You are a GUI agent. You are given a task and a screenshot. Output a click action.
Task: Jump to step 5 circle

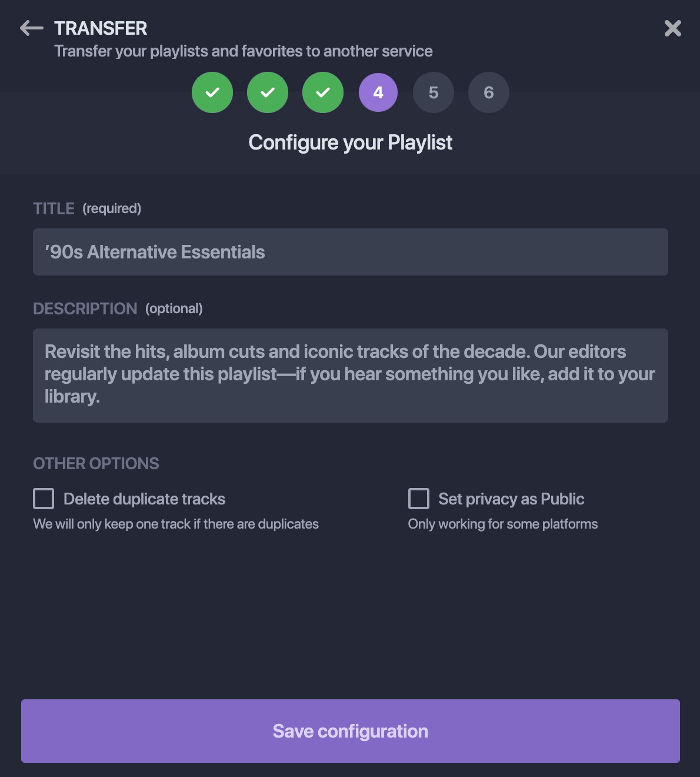pyautogui.click(x=434, y=92)
